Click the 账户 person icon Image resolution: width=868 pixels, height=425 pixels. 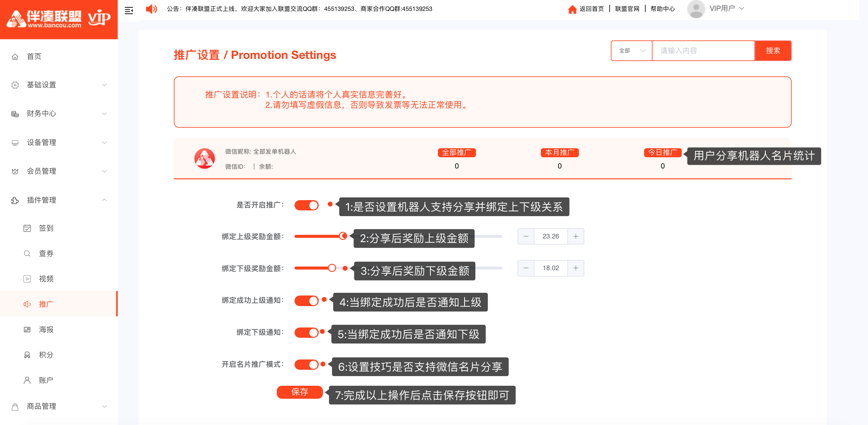27,380
